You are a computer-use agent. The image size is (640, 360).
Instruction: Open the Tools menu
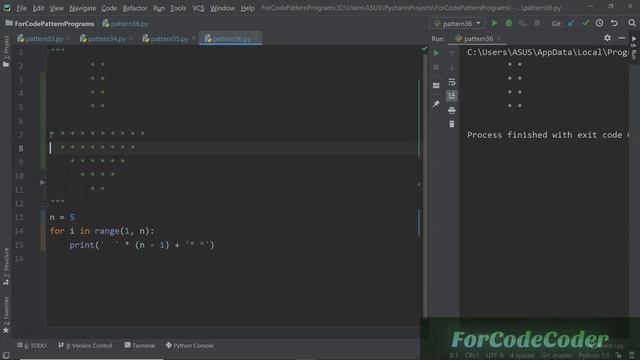(x=178, y=8)
